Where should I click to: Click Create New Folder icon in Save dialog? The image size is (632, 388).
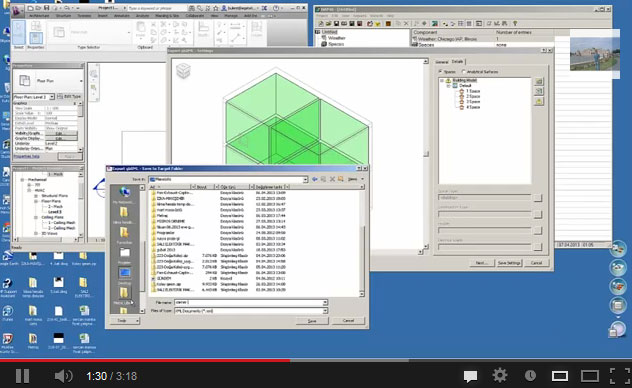pos(341,179)
